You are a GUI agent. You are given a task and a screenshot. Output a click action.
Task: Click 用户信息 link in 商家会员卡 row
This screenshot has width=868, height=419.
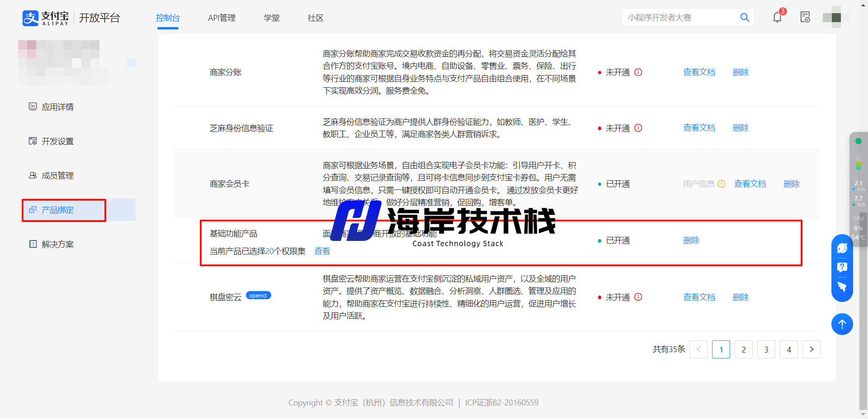pos(698,184)
